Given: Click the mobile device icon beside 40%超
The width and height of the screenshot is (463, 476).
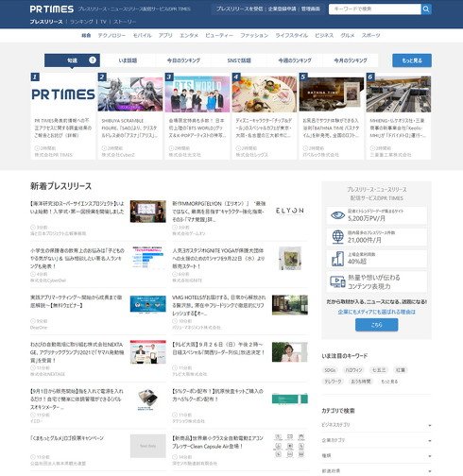Looking at the screenshot, I should click(337, 259).
